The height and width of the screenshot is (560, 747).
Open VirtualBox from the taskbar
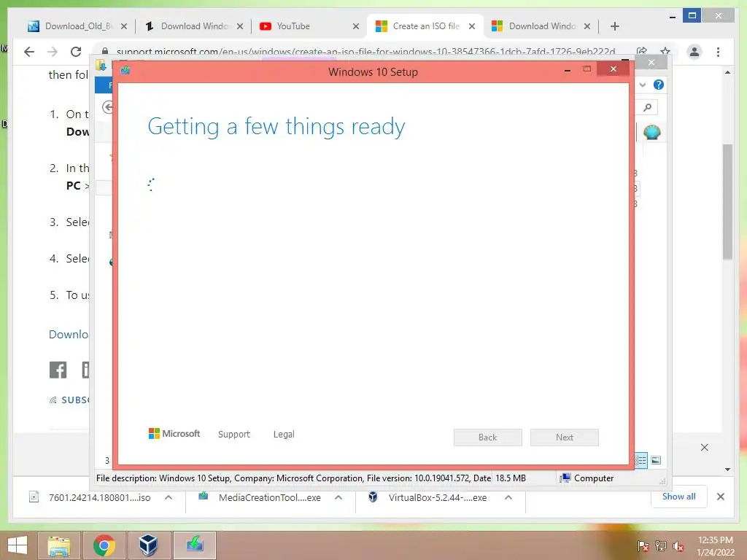[x=149, y=545]
